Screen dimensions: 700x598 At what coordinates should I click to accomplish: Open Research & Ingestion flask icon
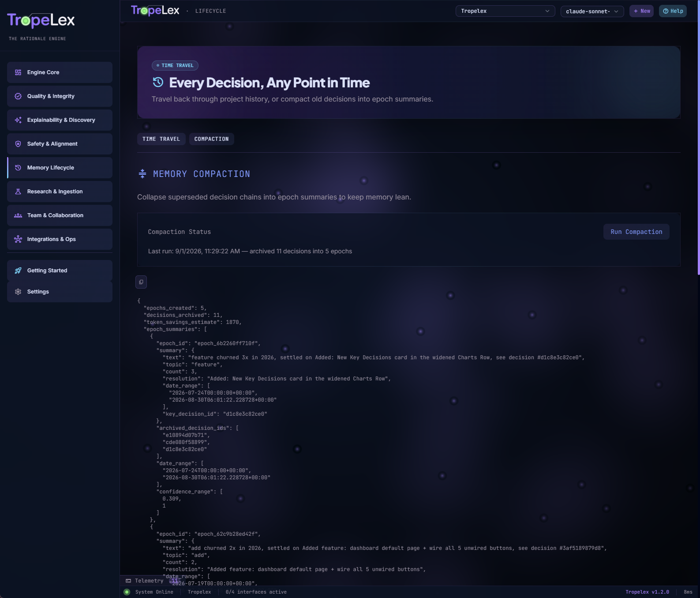pos(18,192)
